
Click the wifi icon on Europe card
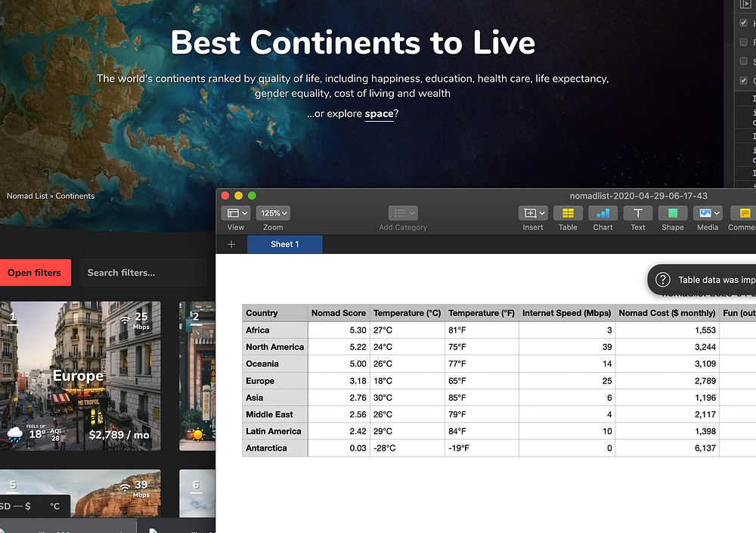pos(125,319)
